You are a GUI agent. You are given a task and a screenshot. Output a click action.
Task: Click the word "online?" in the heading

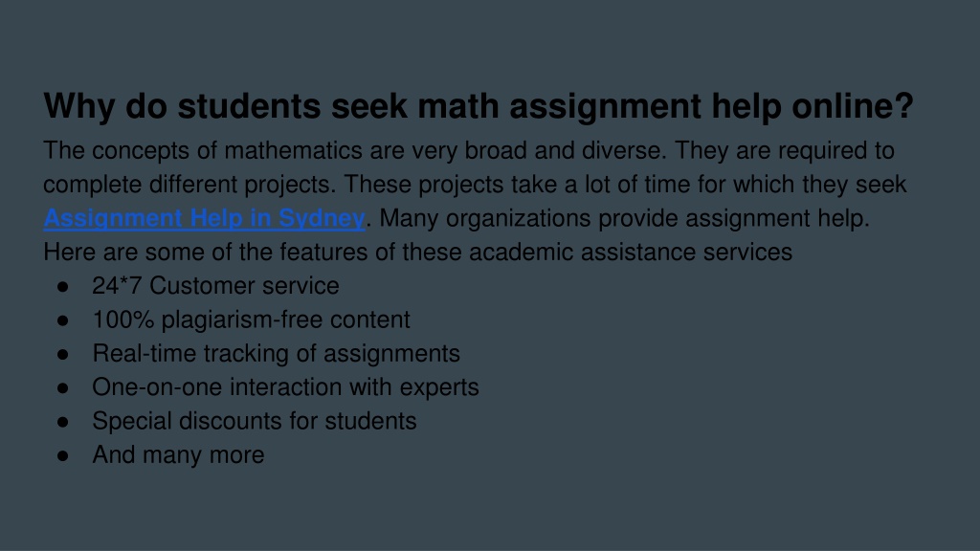[853, 105]
